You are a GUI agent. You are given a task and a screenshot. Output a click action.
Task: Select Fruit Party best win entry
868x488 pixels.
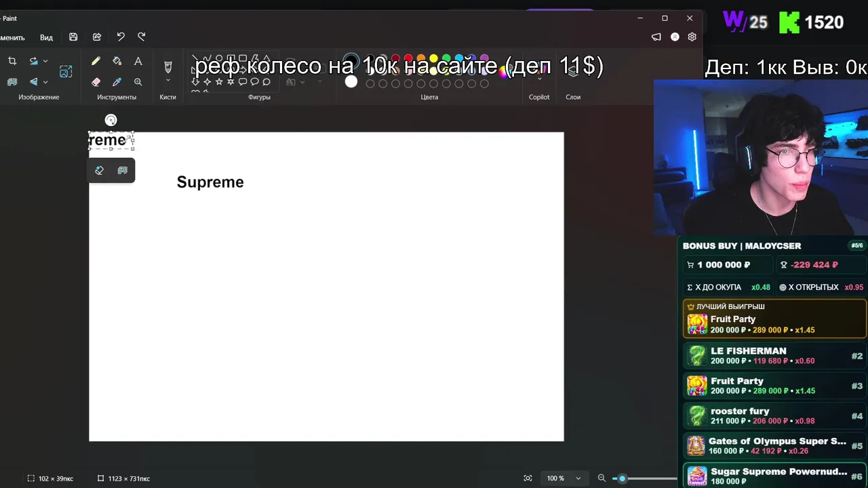coord(774,319)
